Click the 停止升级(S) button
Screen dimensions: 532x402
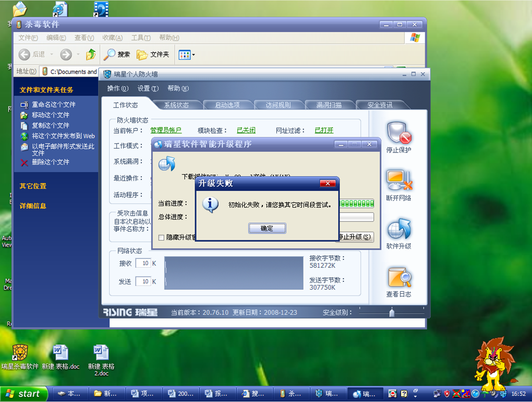355,237
